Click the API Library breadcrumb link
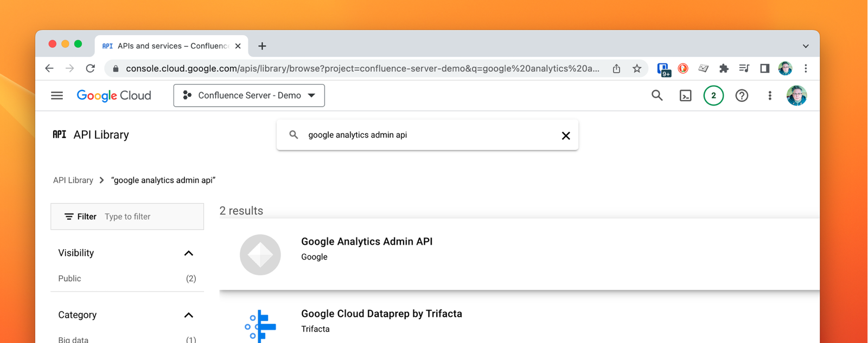This screenshot has height=343, width=868. coord(73,180)
